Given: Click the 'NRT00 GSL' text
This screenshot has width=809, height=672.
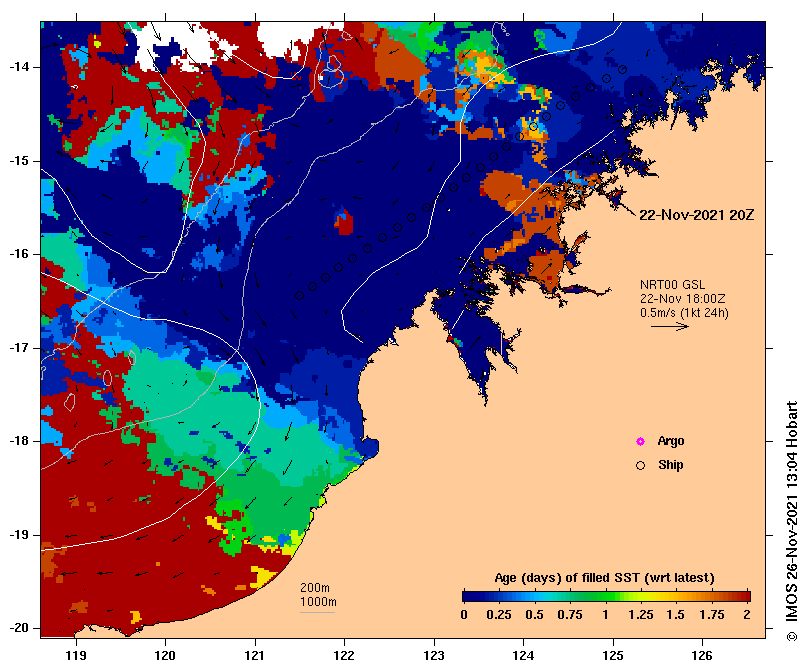Looking at the screenshot, I should click(x=672, y=285).
